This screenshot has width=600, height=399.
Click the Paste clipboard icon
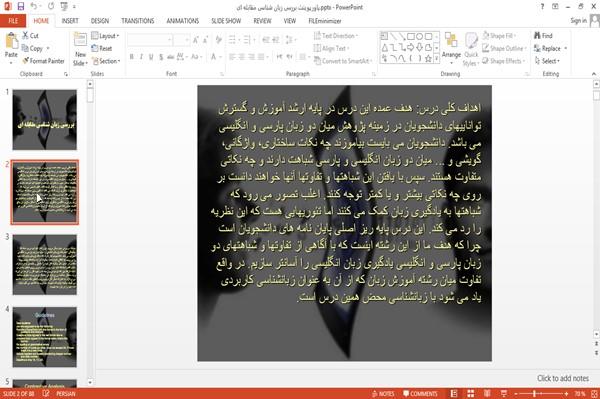click(x=11, y=41)
